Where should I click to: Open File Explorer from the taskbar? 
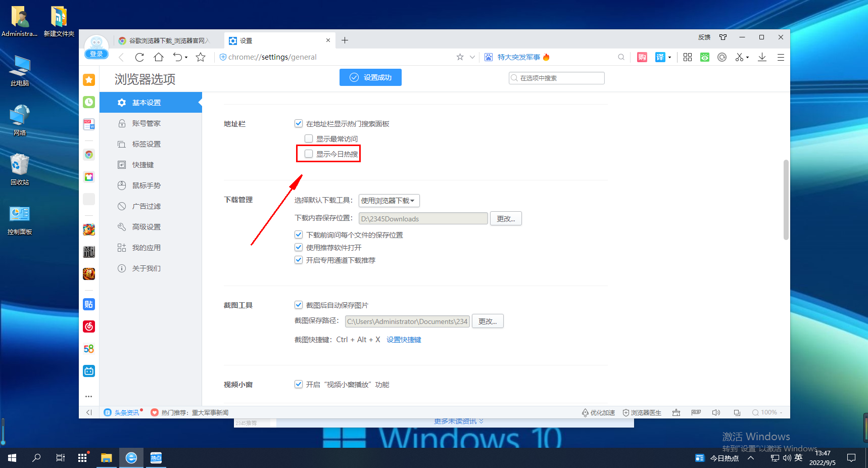pyautogui.click(x=106, y=458)
